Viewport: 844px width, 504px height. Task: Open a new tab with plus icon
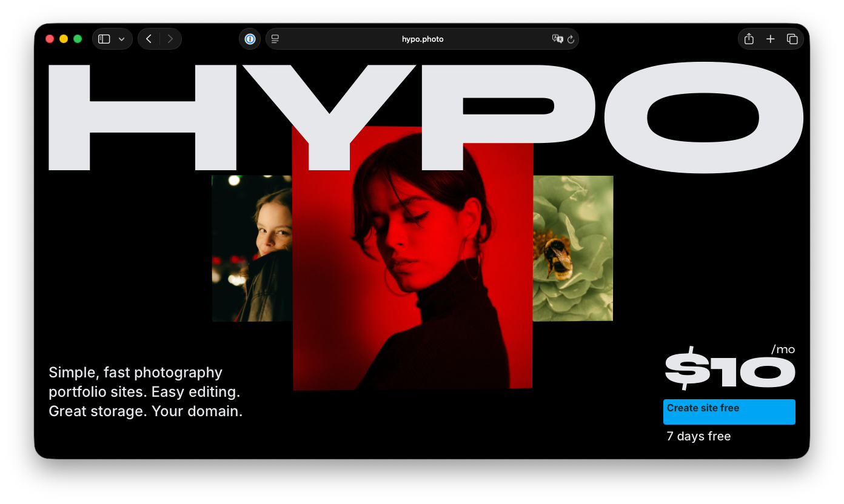(770, 39)
